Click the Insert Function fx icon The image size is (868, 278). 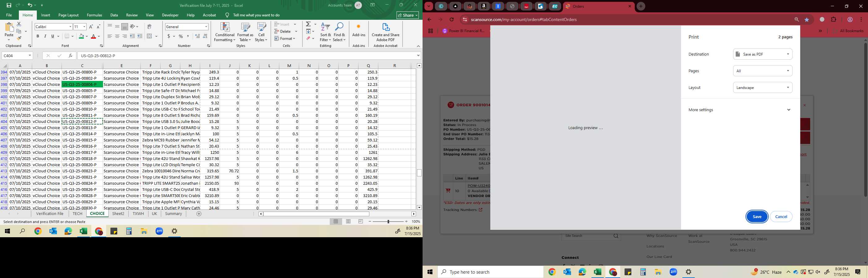[71, 56]
